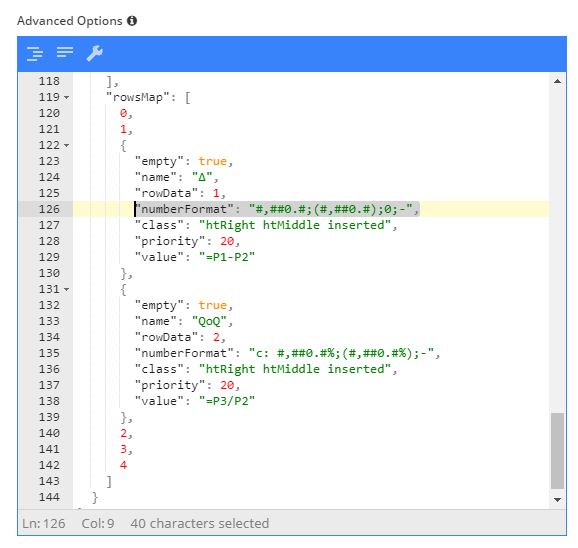This screenshot has width=578, height=548.
Task: Click the "Ln: 126" status bar indicator
Action: pyautogui.click(x=43, y=524)
